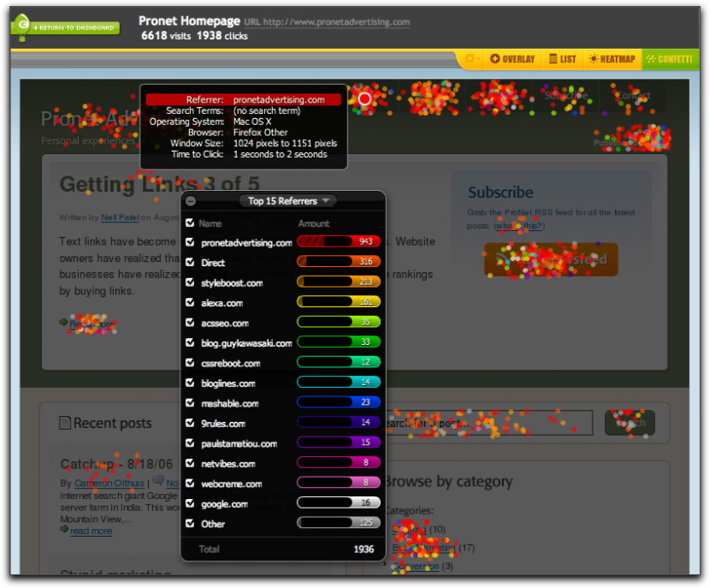Collapse the referrers panel with minus icon
Screen dimensions: 710x588
click(191, 201)
